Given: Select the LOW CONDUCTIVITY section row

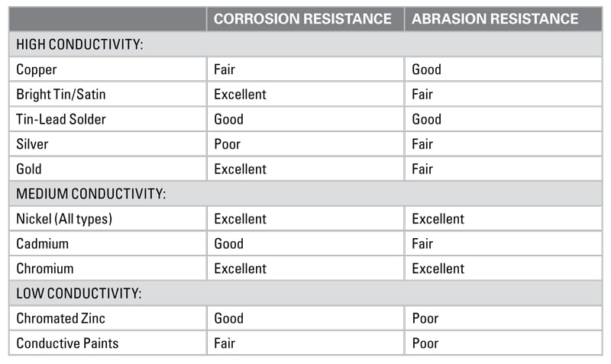Looking at the screenshot, I should [305, 293].
